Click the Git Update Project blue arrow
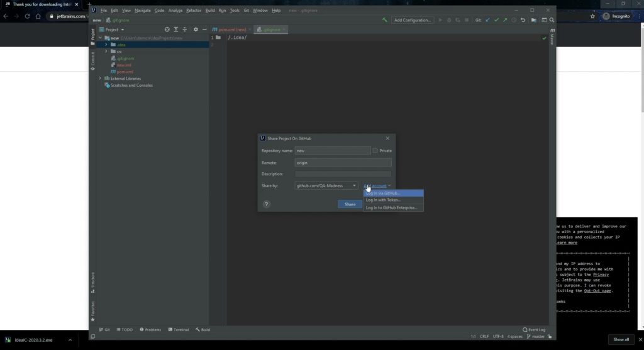 [487, 20]
